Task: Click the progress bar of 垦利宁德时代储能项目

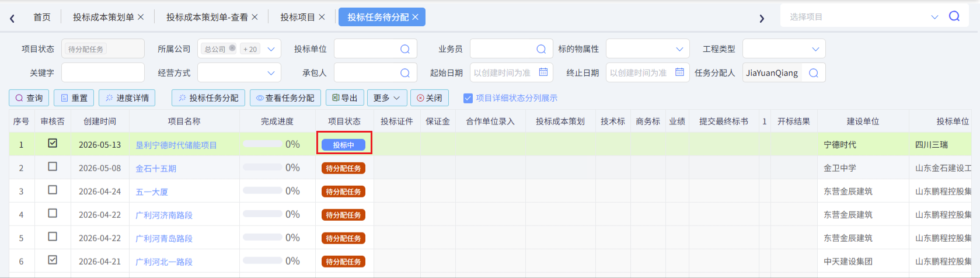Action: pyautogui.click(x=263, y=144)
